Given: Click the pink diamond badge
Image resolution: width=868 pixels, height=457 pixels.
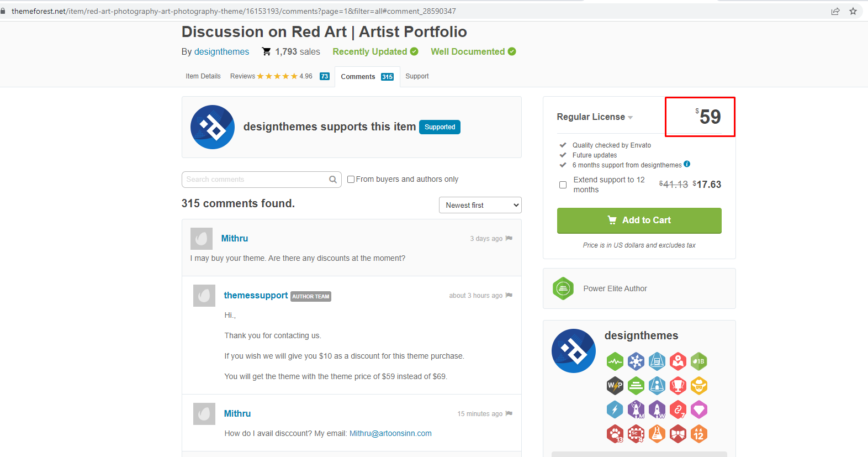Looking at the screenshot, I should (x=698, y=409).
